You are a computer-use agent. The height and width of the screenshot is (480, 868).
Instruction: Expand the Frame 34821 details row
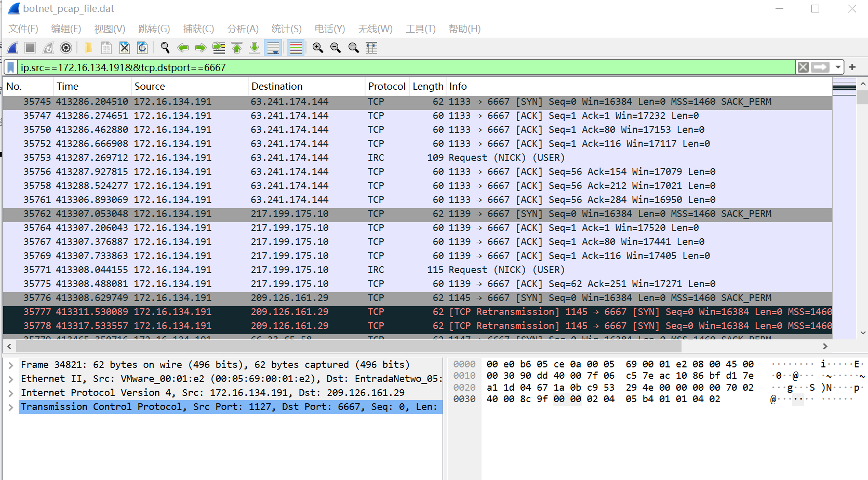click(10, 365)
